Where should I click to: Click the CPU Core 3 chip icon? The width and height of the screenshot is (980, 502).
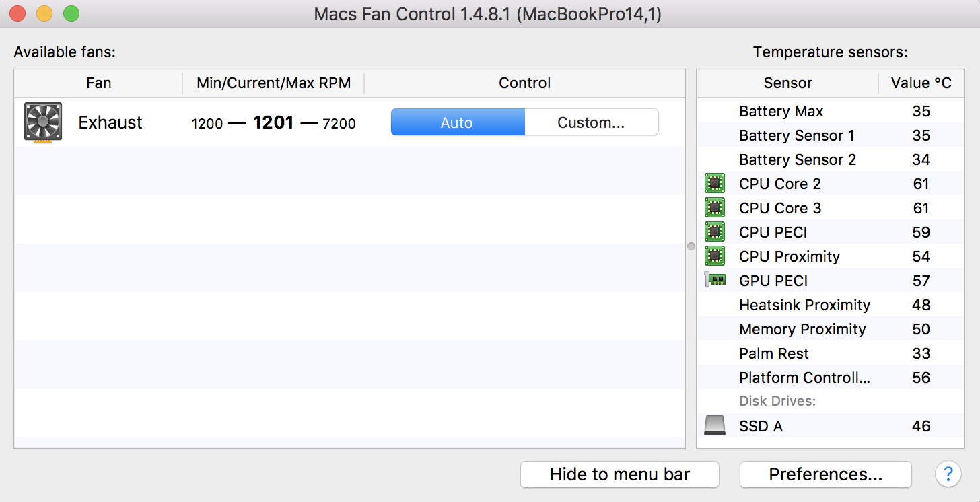(715, 207)
